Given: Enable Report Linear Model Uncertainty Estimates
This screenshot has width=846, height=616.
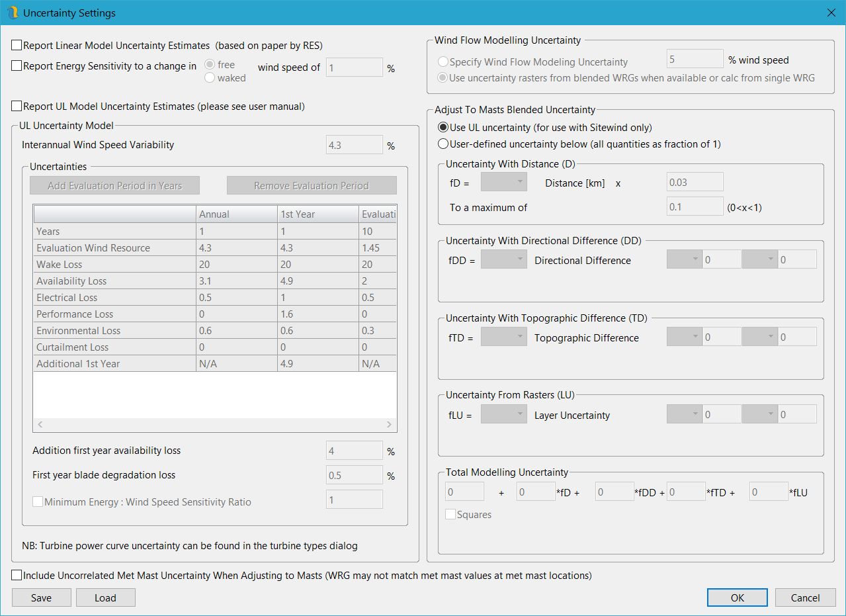Looking at the screenshot, I should click(x=17, y=46).
